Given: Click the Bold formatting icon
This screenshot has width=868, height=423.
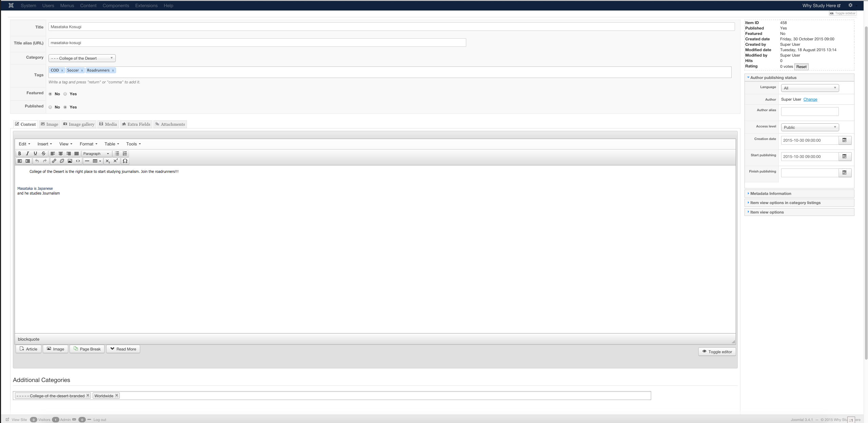Looking at the screenshot, I should coord(19,153).
